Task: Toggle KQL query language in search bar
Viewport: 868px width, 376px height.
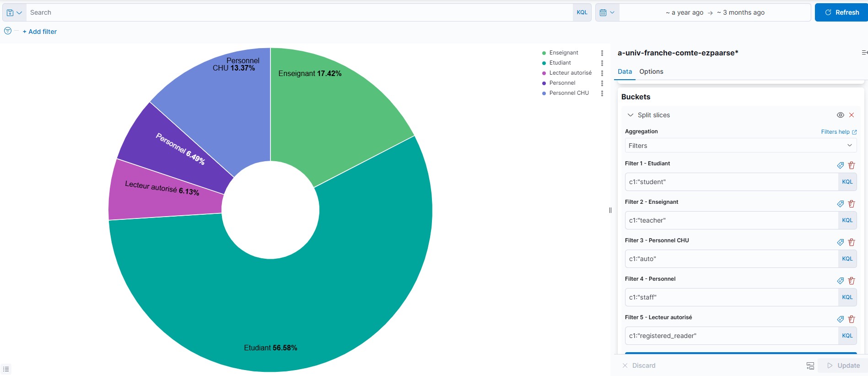Action: 582,12
